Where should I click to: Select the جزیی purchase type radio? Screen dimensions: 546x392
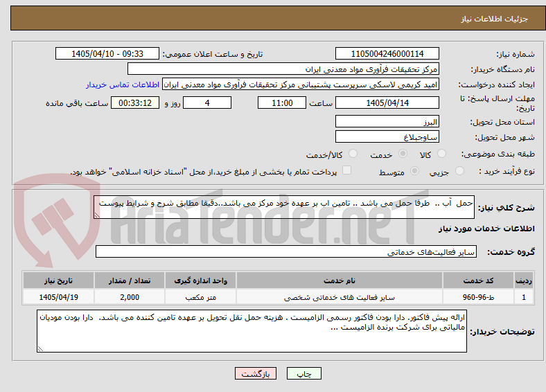click(459, 170)
